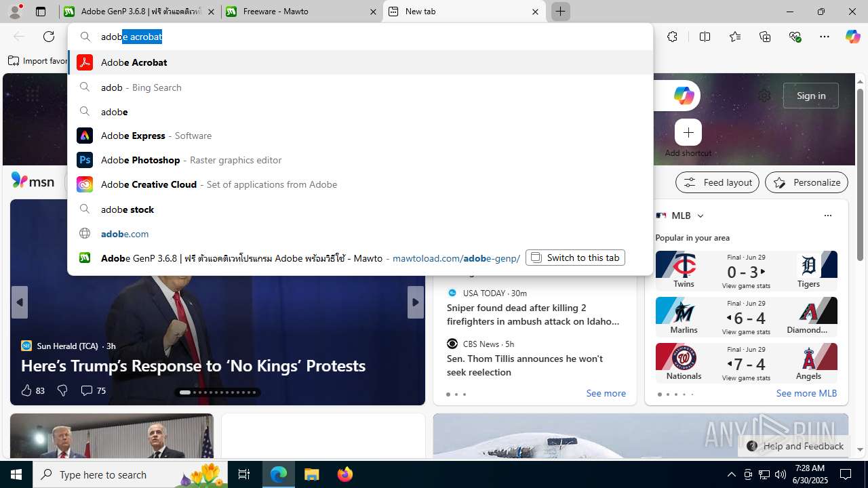View game stats for Twins vs Tigers
The image size is (868, 488).
(x=746, y=286)
